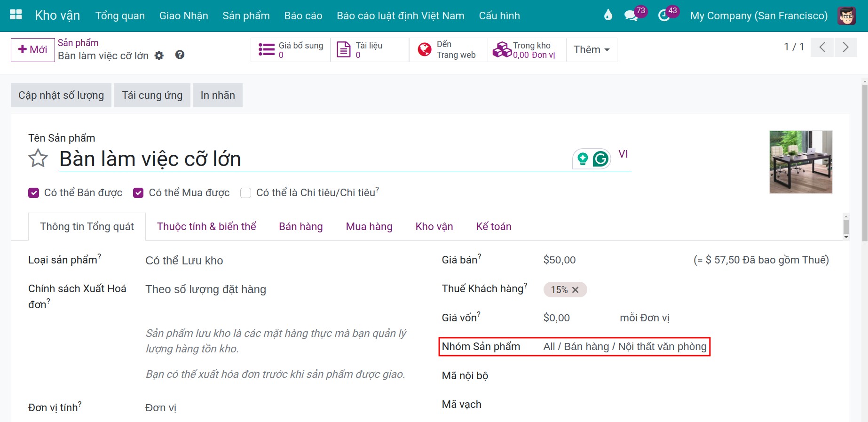This screenshot has height=422, width=868.
Task: Click the help question mark icon
Action: point(180,55)
